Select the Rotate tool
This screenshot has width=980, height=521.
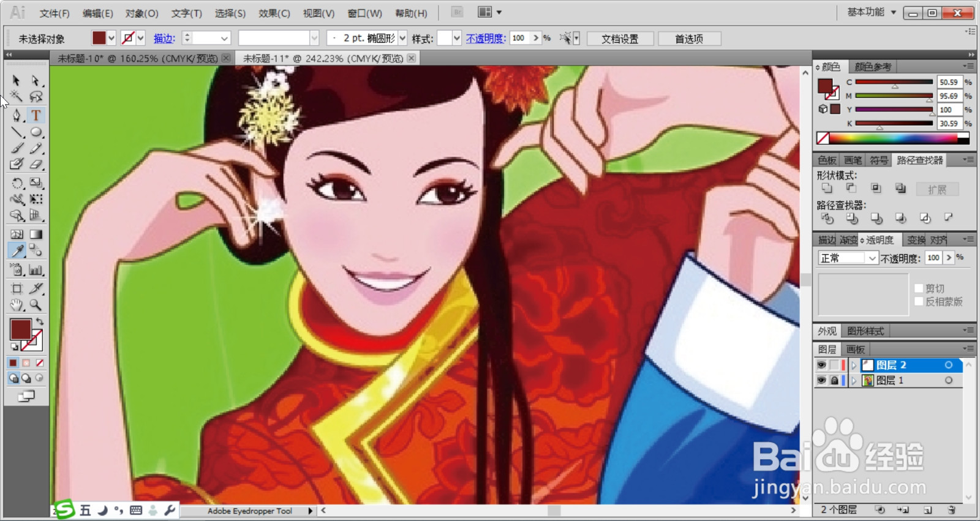coord(17,183)
